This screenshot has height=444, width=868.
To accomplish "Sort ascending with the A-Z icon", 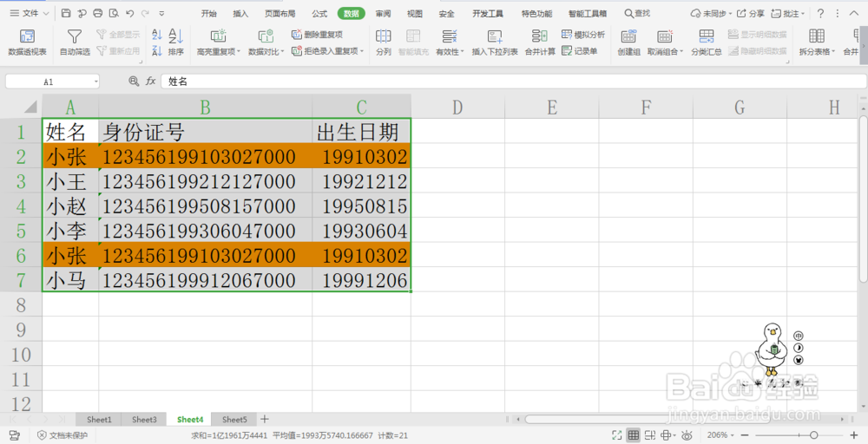I will click(157, 35).
